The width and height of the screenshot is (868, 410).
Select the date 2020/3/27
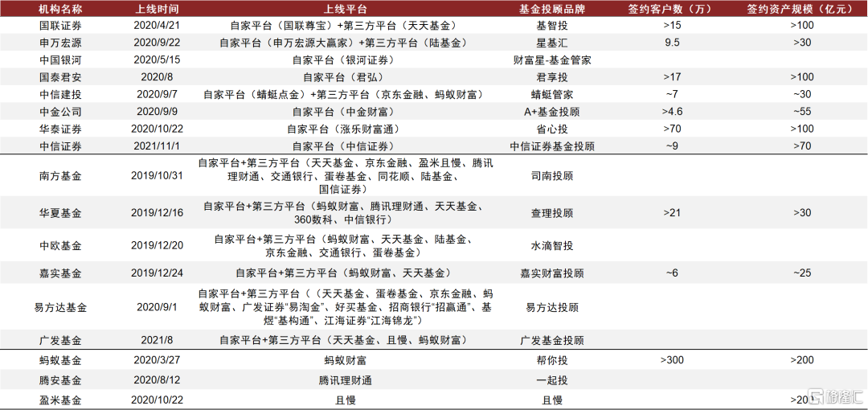pos(158,360)
